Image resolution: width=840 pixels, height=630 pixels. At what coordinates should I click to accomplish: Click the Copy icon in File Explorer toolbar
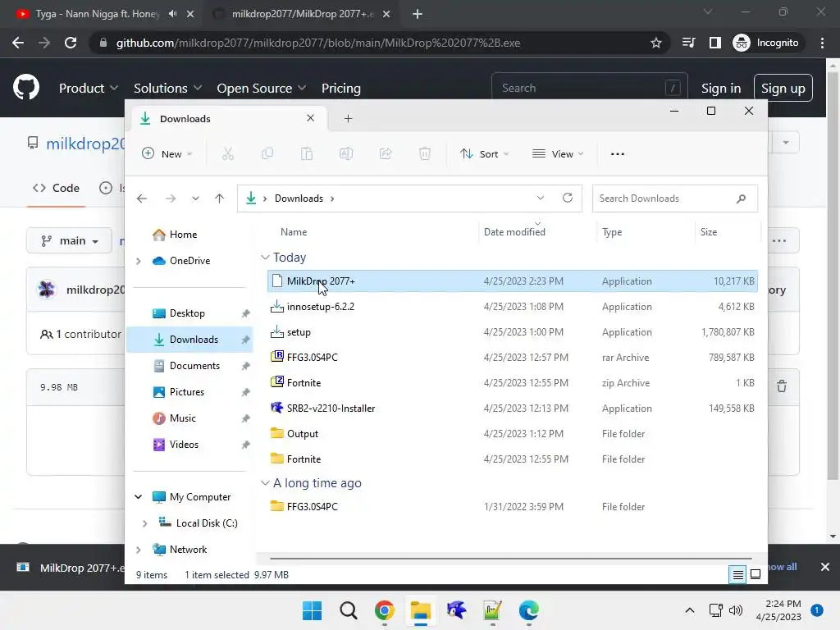click(267, 154)
